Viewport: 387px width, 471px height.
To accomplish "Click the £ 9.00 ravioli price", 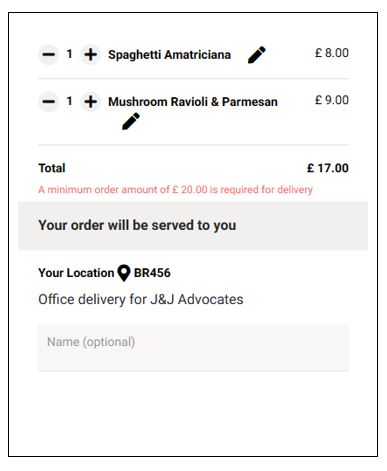I will 332,100.
